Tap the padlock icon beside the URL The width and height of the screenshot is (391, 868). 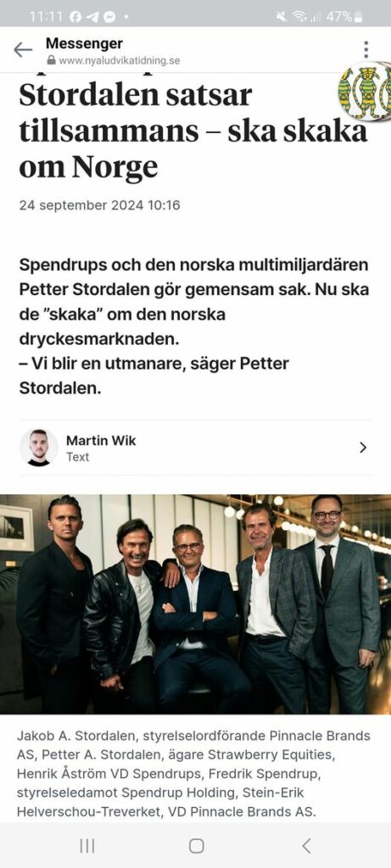pos(52,60)
